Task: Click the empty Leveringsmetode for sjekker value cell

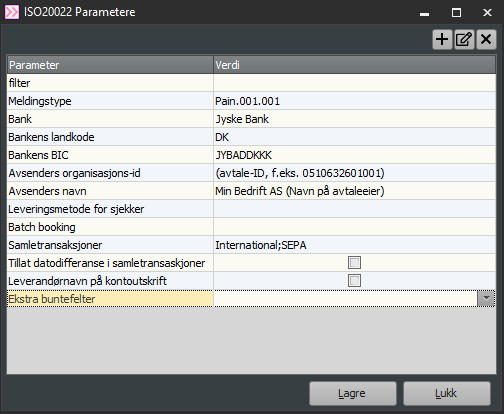Action: (355, 209)
